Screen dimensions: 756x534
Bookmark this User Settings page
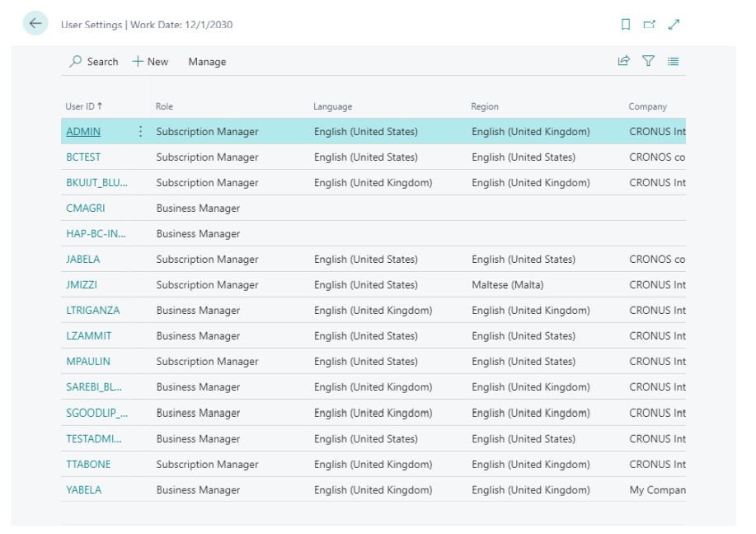point(626,24)
